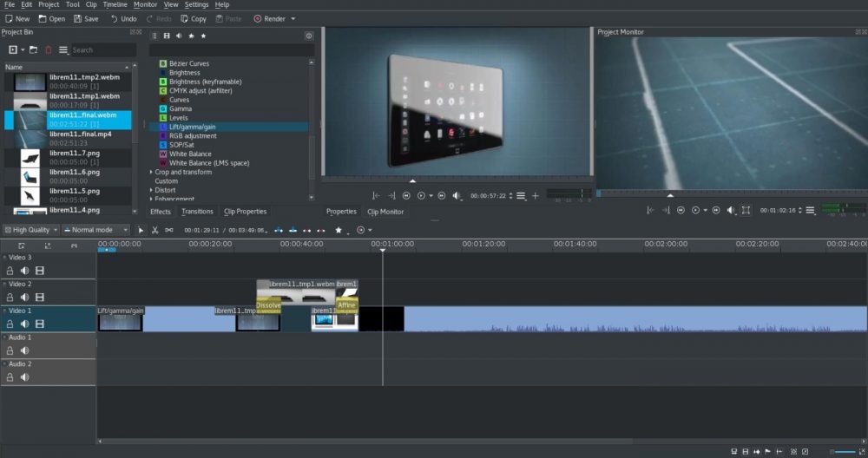868x458 pixels.
Task: Open add clip dropdown arrow in Project Bin
Action: [23, 49]
